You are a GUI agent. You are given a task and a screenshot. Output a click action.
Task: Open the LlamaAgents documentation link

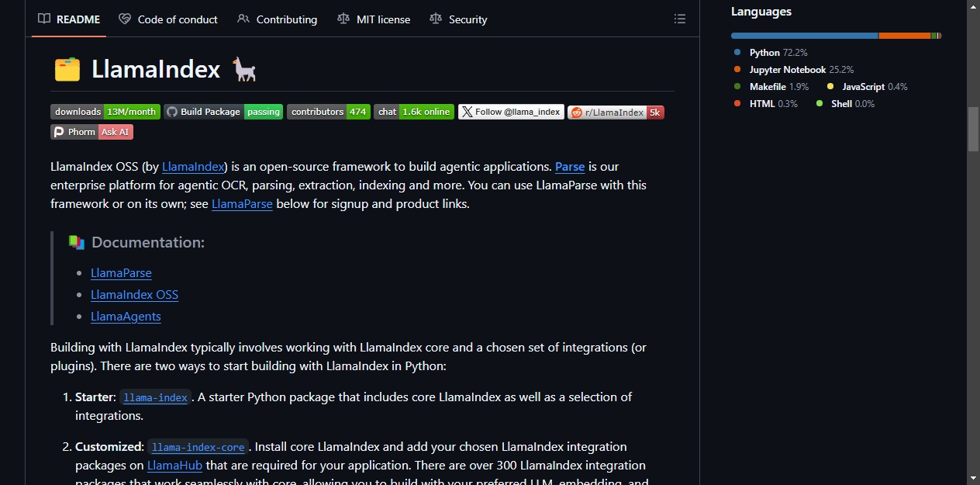[x=126, y=316]
